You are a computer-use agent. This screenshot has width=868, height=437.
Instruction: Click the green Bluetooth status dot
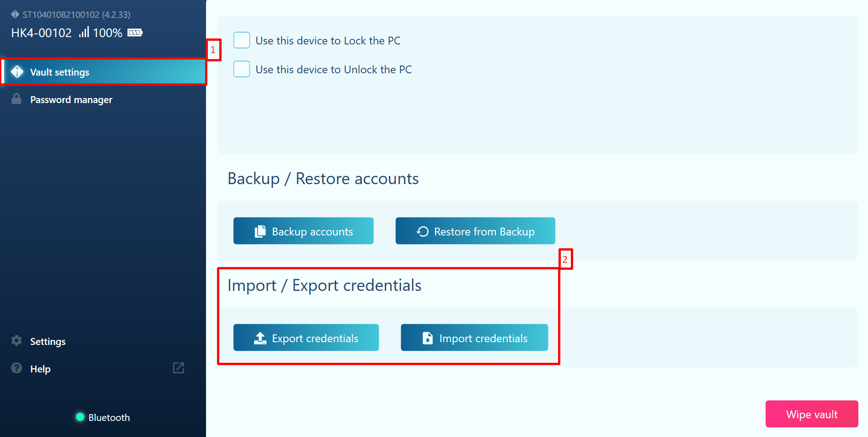click(x=80, y=417)
